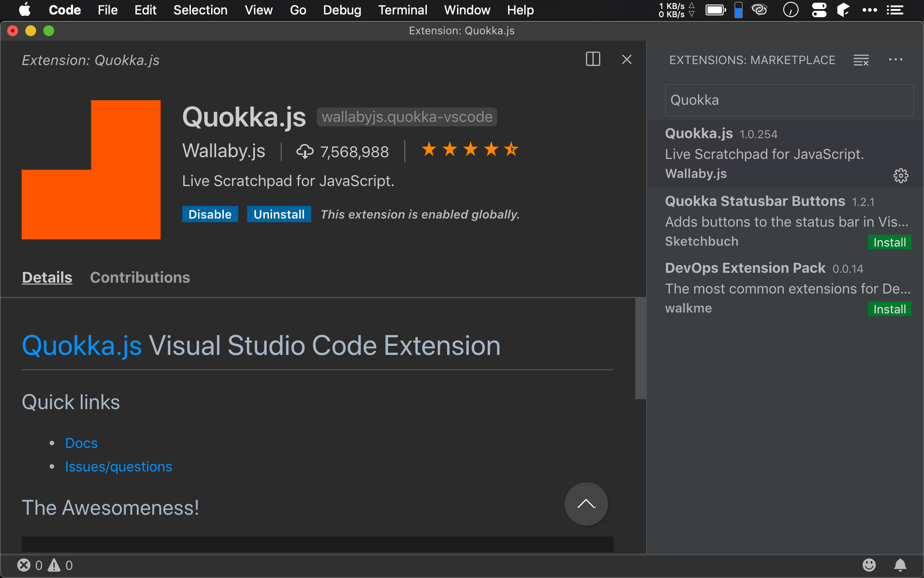924x578 pixels.
Task: Select Quokka.js in marketplace results
Action: pos(786,153)
